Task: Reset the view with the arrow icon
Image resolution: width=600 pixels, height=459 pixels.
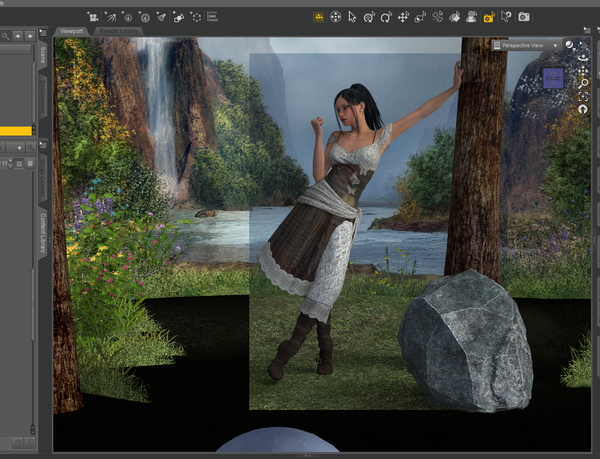Action: (x=584, y=109)
